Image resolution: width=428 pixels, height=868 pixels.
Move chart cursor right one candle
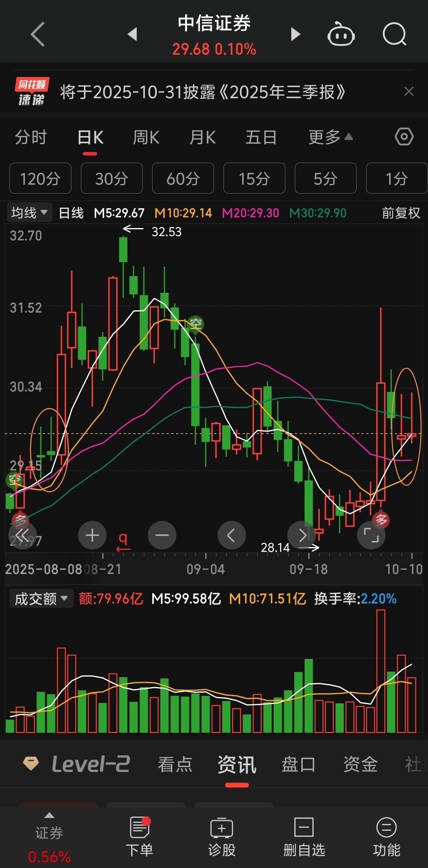click(x=302, y=535)
